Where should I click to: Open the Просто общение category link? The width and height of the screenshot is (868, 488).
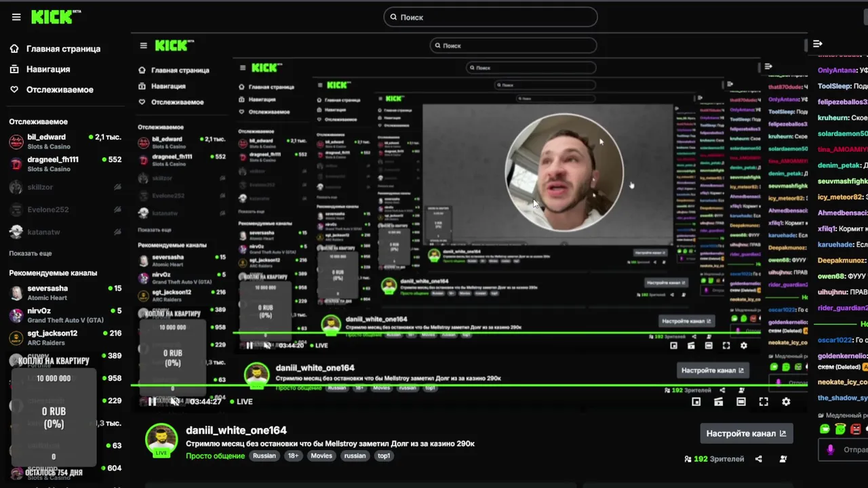click(x=215, y=456)
